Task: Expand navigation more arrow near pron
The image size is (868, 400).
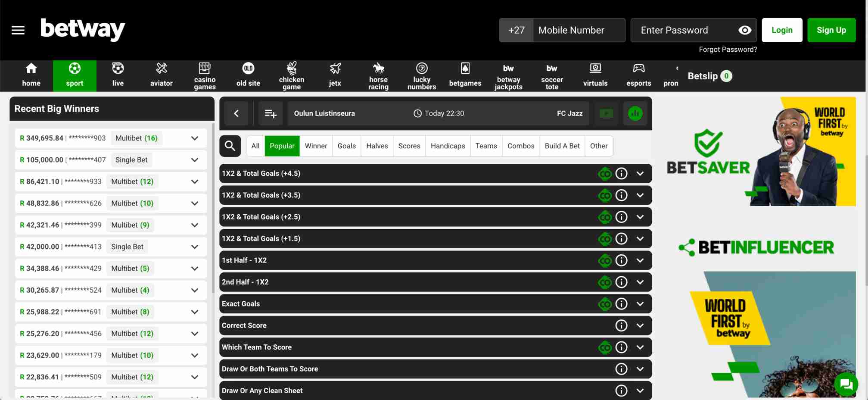Action: 677,68
